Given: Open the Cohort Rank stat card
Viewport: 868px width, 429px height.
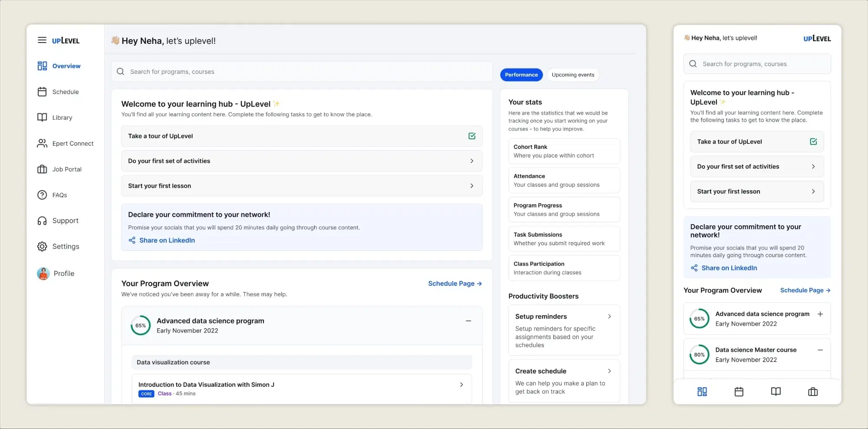Looking at the screenshot, I should point(564,151).
